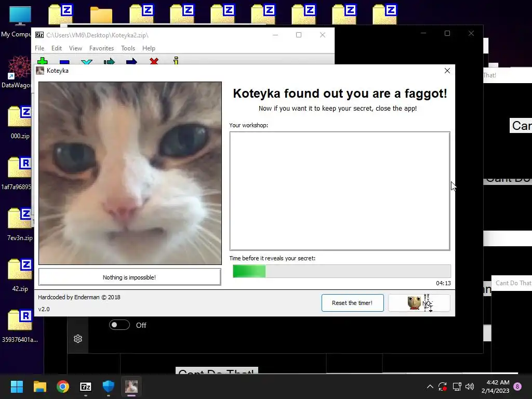Select the 7ev3n.zip desktop archive
This screenshot has height=399, width=532.
pos(20,224)
